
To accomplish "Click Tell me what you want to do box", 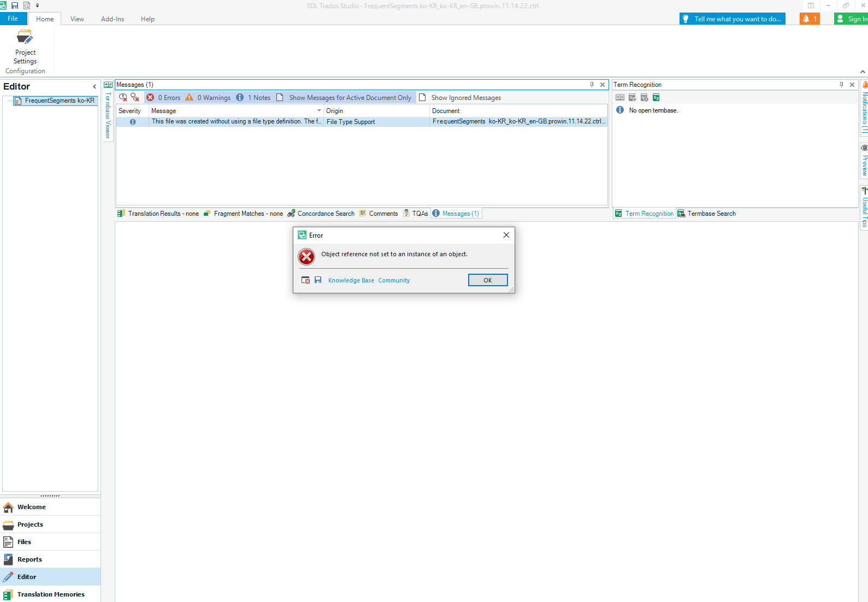I will click(732, 19).
